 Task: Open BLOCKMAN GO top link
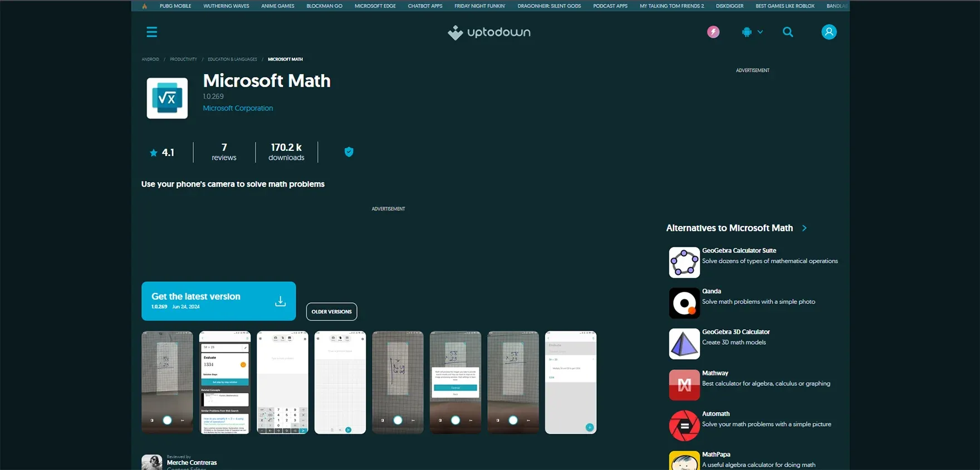(x=324, y=6)
